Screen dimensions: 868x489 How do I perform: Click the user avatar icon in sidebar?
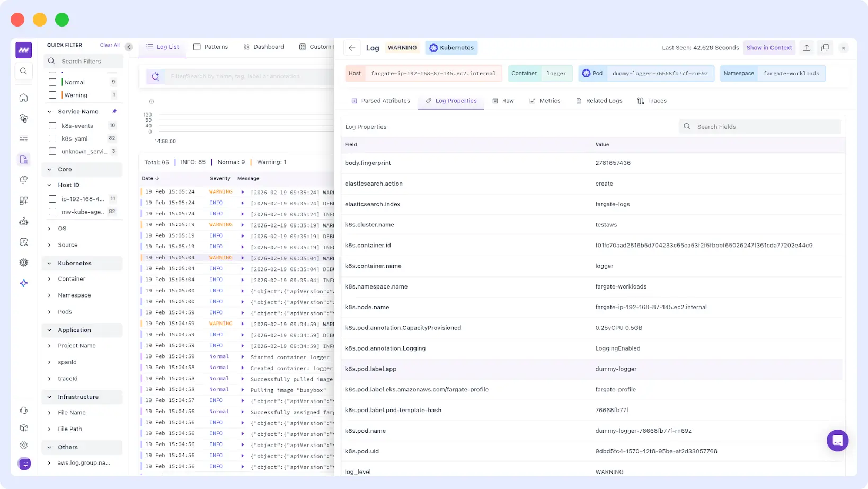coord(24,464)
